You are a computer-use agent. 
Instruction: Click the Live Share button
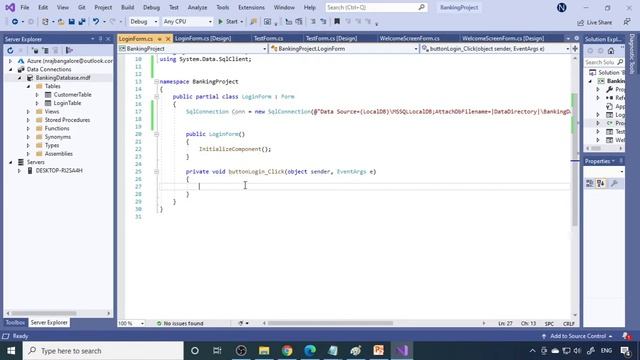click(595, 22)
